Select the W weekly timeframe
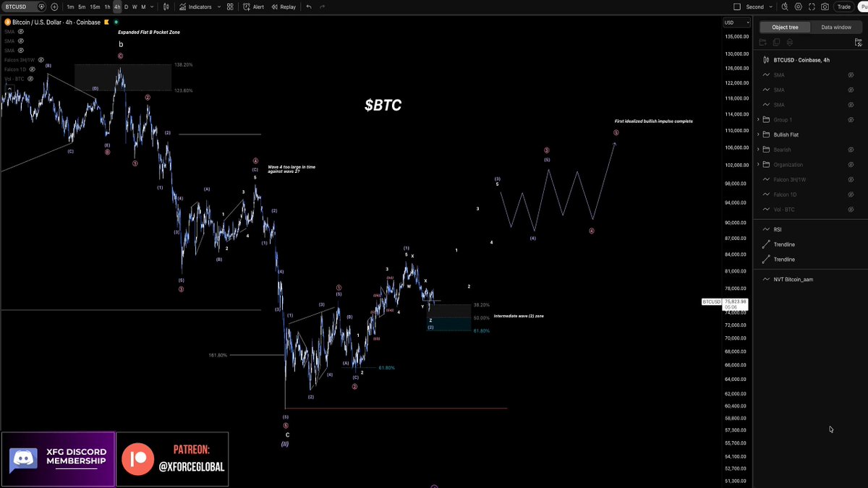The height and width of the screenshot is (488, 868). [135, 7]
